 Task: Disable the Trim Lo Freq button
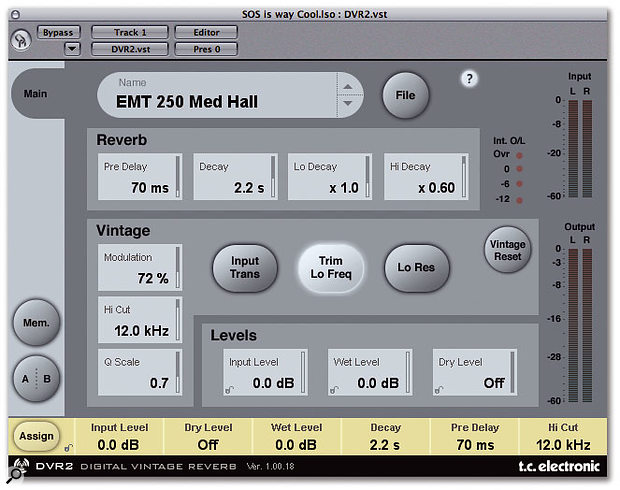click(331, 268)
